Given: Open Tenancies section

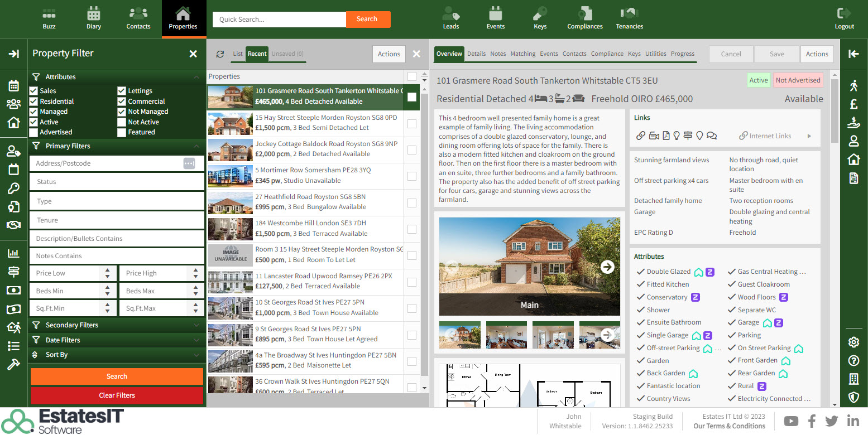Looking at the screenshot, I should tap(630, 18).
